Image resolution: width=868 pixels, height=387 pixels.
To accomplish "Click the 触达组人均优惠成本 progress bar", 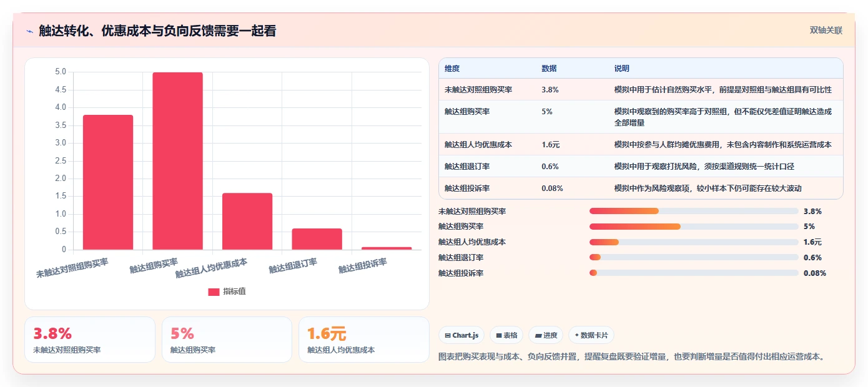I will [x=694, y=242].
